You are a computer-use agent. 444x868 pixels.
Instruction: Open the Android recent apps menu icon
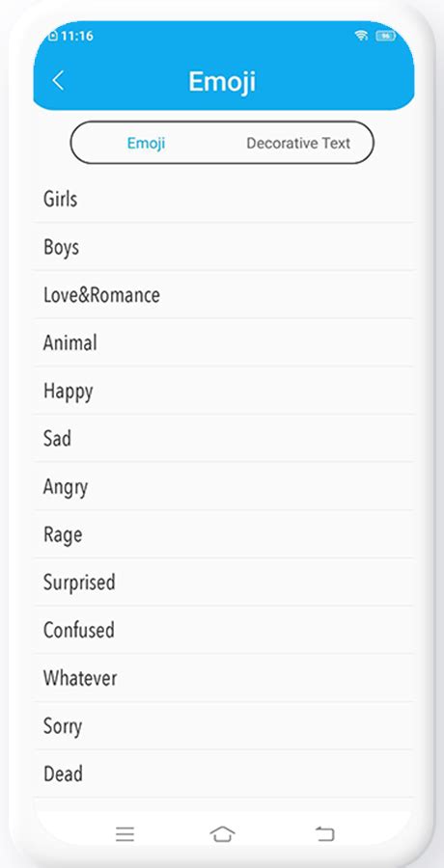point(125,833)
